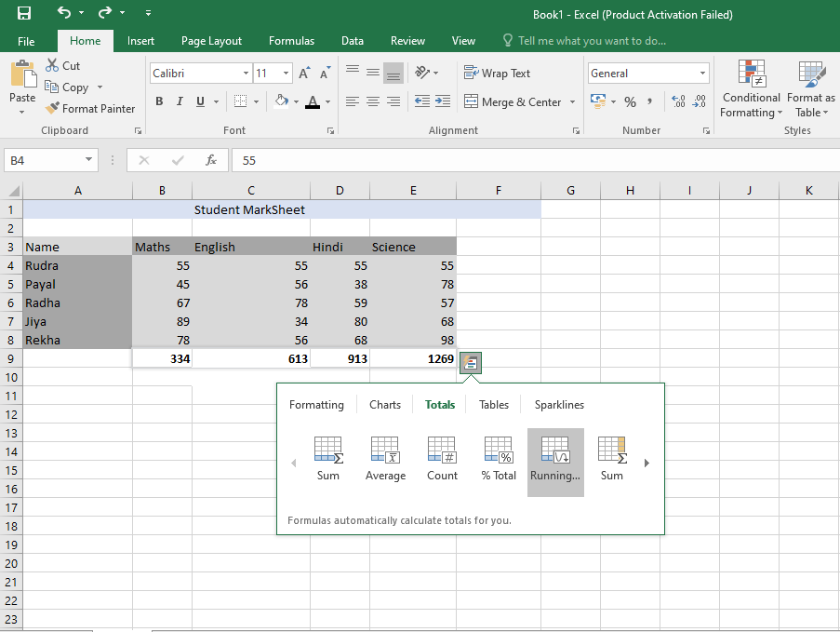Image resolution: width=840 pixels, height=632 pixels.
Task: Click the Increase Indent icon
Action: (x=443, y=101)
